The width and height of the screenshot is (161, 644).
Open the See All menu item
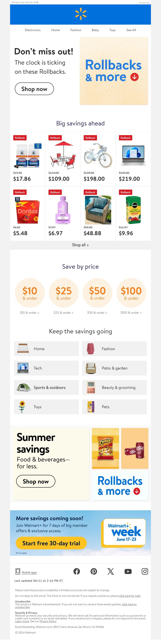click(x=131, y=30)
